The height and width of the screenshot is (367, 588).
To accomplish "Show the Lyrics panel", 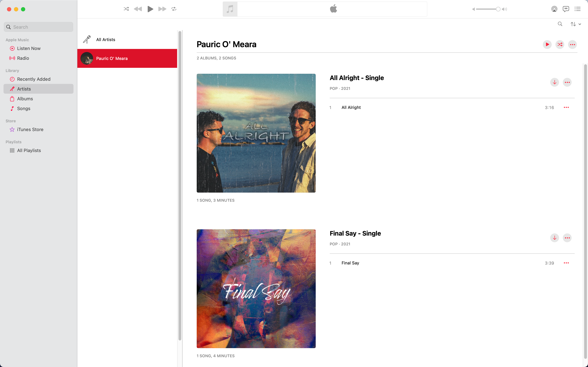I will 566,9.
